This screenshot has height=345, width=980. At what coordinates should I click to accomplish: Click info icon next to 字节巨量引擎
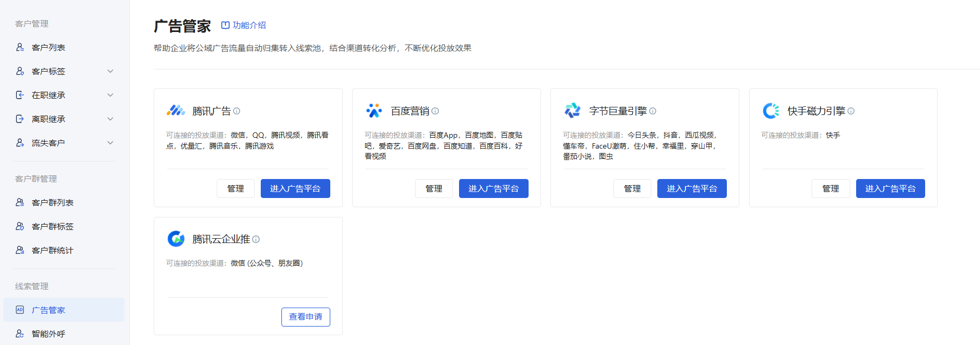click(653, 111)
